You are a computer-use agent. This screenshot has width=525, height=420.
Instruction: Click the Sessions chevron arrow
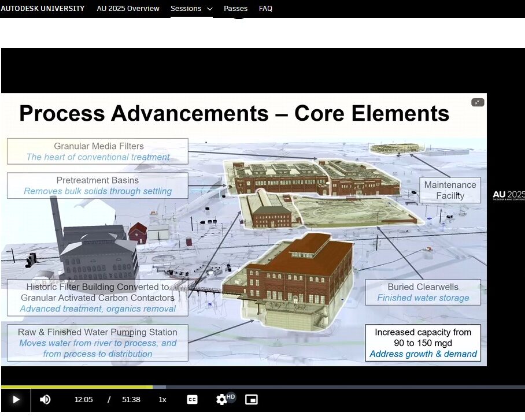tap(209, 9)
